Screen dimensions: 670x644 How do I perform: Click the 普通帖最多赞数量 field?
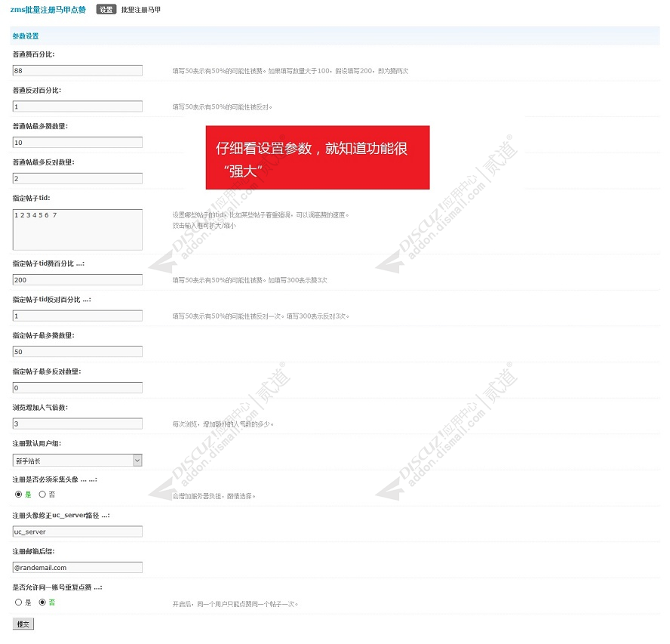(x=78, y=143)
